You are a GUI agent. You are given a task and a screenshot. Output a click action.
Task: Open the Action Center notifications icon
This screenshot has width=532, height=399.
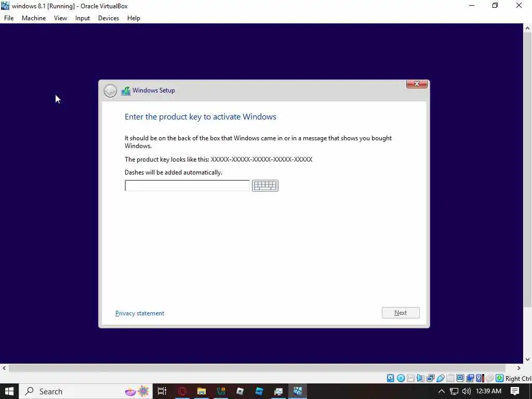coord(515,391)
